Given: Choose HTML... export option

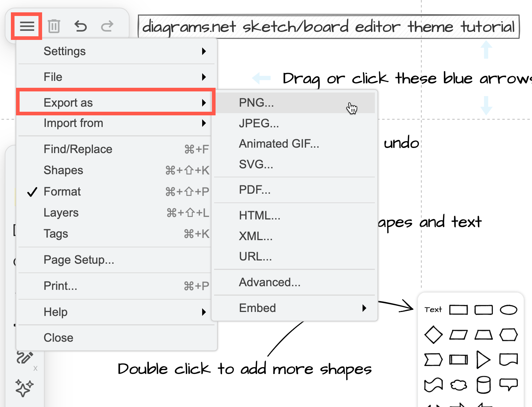Looking at the screenshot, I should (294, 215).
